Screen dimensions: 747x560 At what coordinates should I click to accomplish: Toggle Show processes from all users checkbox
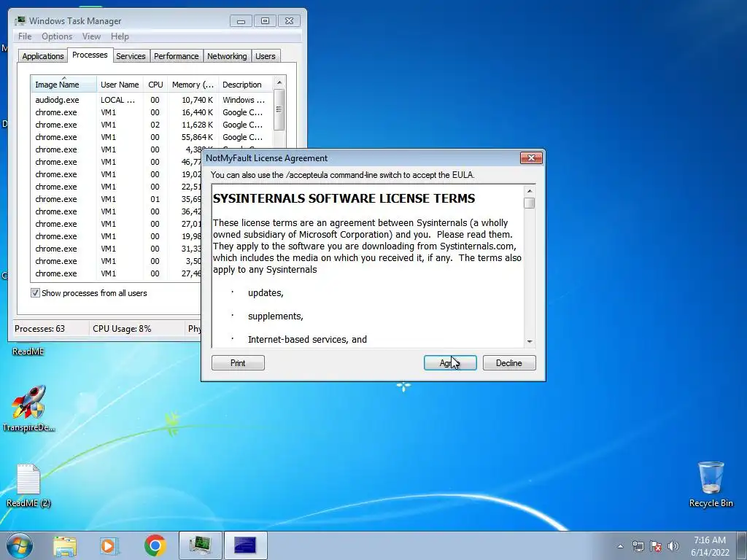[35, 293]
